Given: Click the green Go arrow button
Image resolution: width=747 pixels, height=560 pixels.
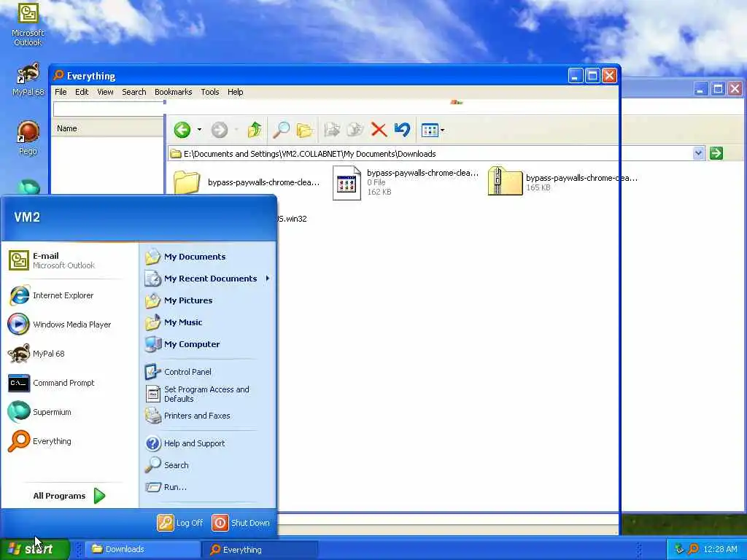Looking at the screenshot, I should [x=716, y=153].
